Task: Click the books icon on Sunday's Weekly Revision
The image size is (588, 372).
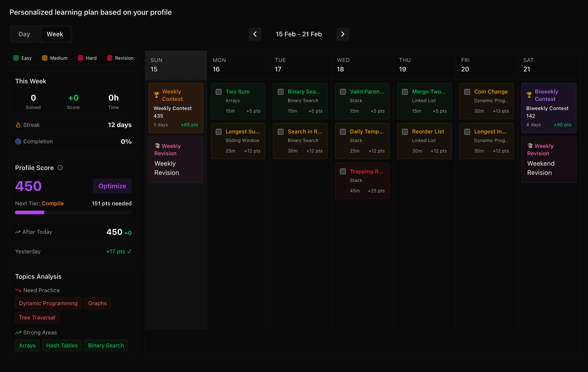Action: [157, 146]
